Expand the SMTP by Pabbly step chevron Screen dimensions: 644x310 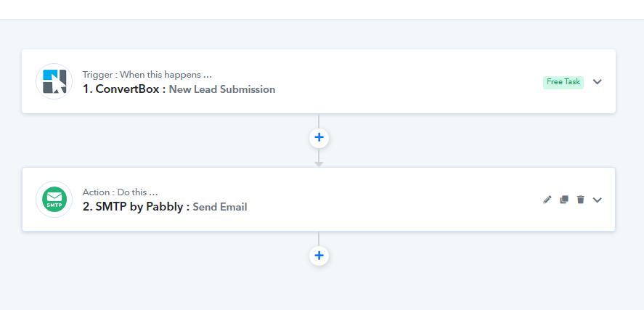tap(598, 200)
